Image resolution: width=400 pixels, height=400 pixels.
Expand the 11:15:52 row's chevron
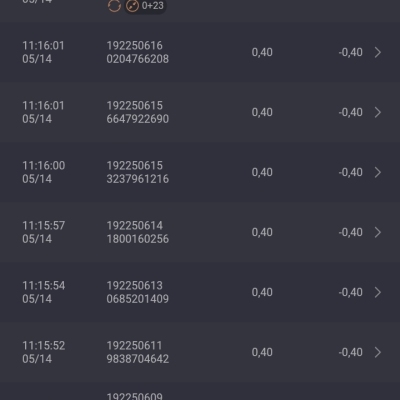[x=378, y=352]
